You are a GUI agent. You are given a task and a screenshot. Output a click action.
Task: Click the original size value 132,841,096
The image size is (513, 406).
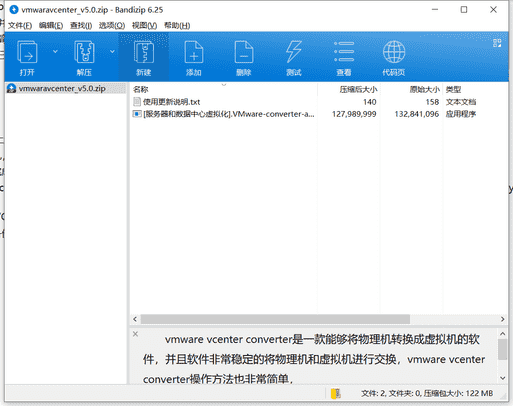click(x=417, y=114)
